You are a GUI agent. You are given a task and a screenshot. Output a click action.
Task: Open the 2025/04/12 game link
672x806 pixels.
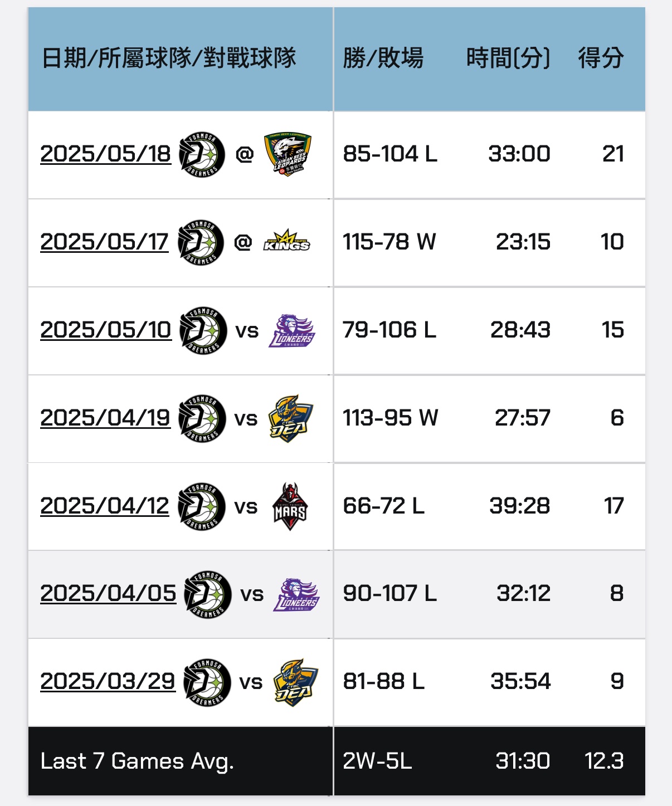(x=105, y=506)
